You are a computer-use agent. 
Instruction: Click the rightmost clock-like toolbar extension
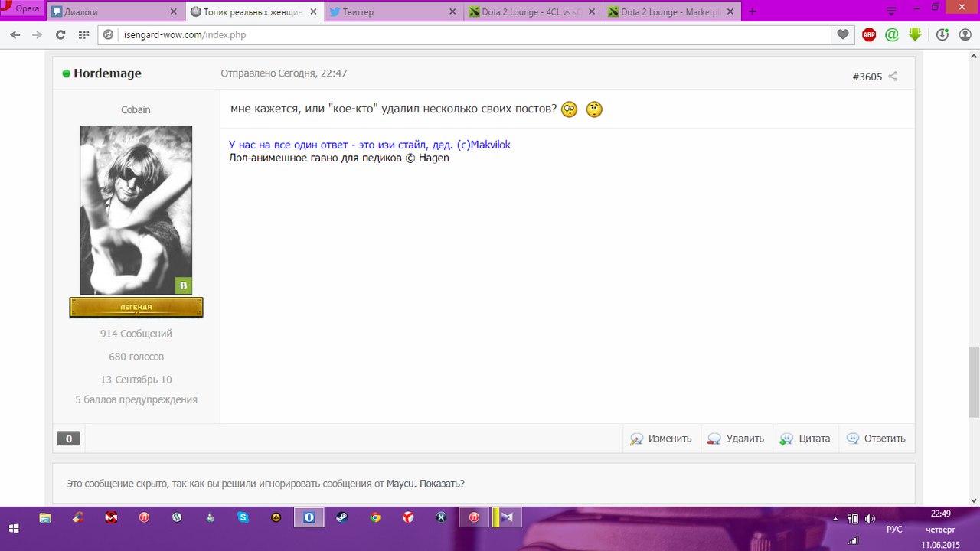(x=966, y=34)
